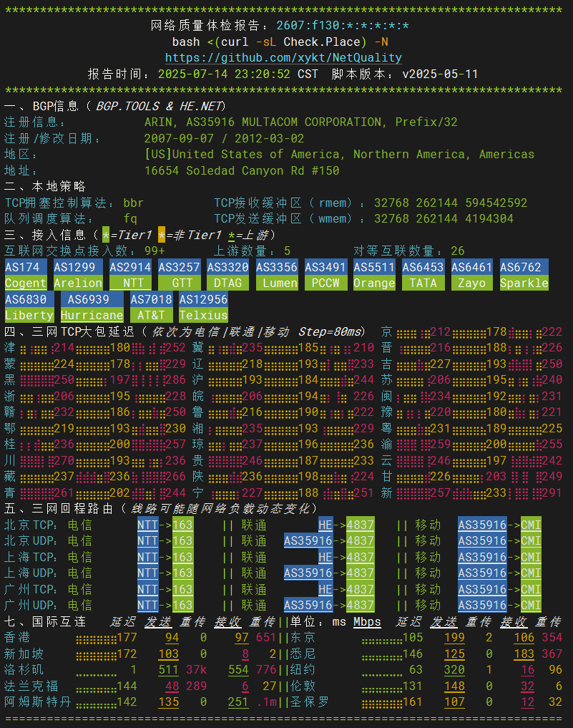Click the 青 latency value 261
Viewport: 573px width, 728px height.
(64, 492)
